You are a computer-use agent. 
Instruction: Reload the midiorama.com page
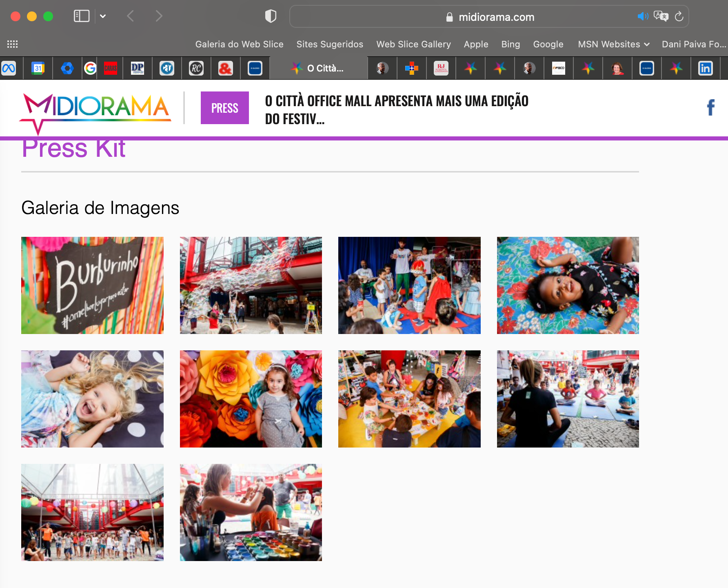pos(679,16)
